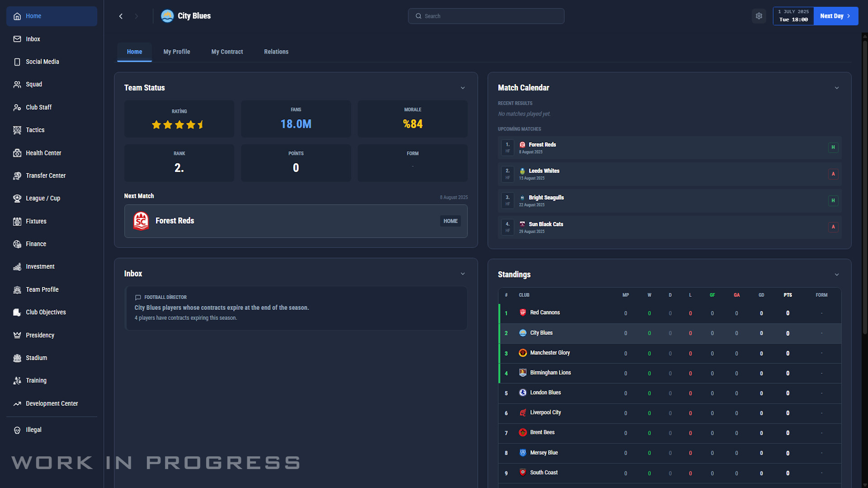Collapse the Match Calendar panel
Viewport: 868px width, 488px height.
click(837, 88)
